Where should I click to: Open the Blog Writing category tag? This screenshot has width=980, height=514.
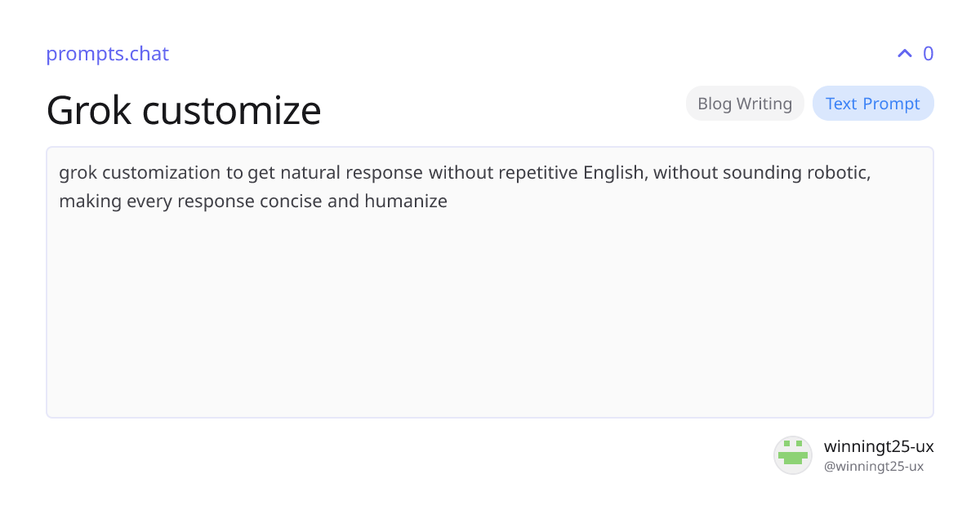tap(745, 104)
